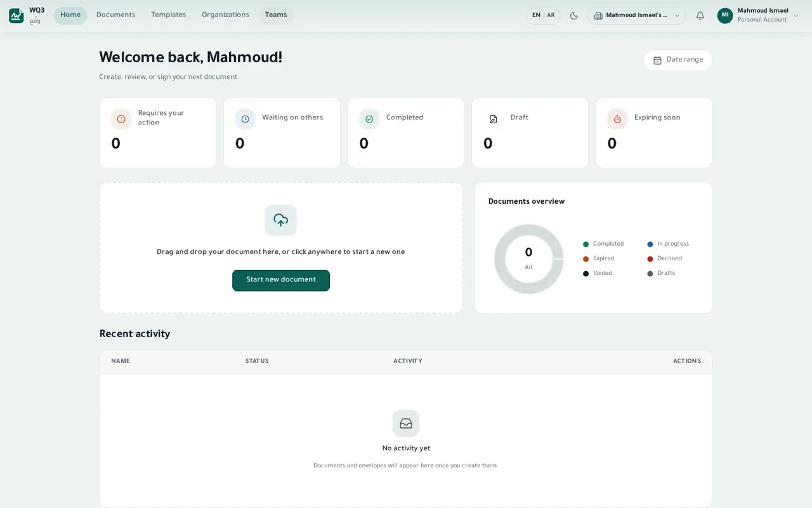
Task: Go to the Home tab
Action: (70, 15)
